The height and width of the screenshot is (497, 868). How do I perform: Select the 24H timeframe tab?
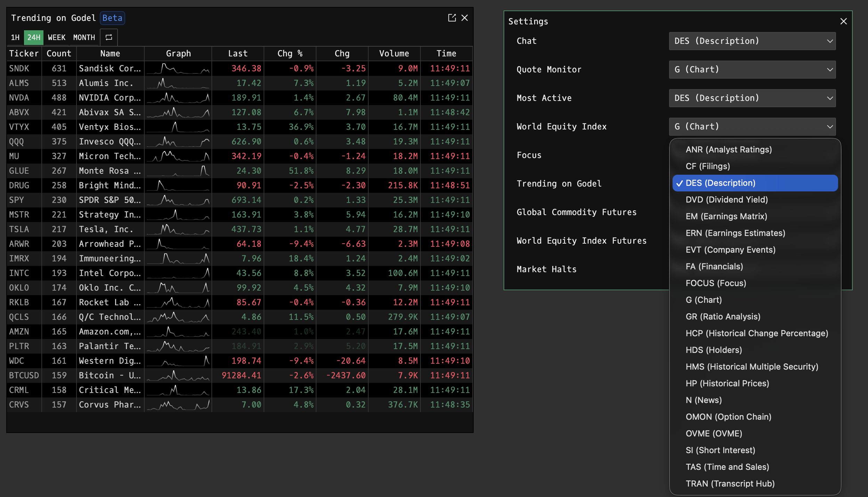pos(34,37)
